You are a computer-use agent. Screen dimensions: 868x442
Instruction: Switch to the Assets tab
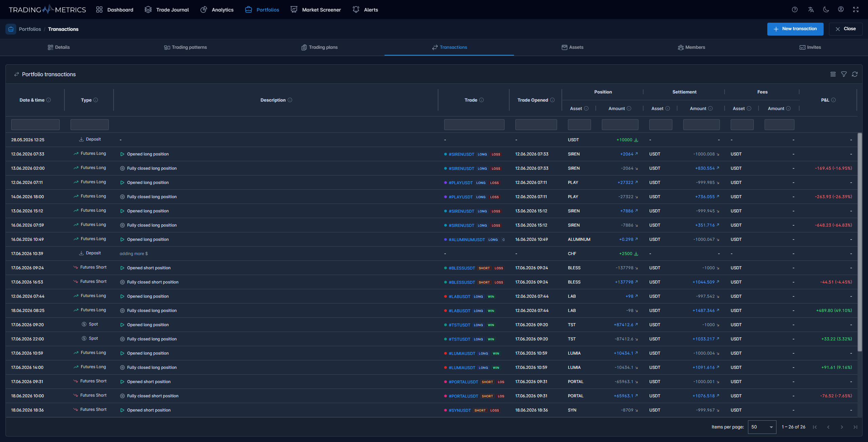pos(572,47)
